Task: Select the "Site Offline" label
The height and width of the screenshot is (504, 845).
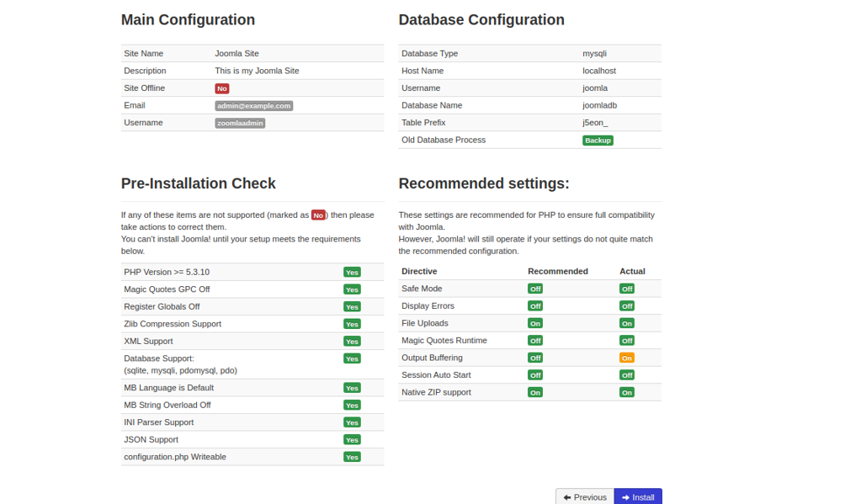Action: click(x=145, y=88)
